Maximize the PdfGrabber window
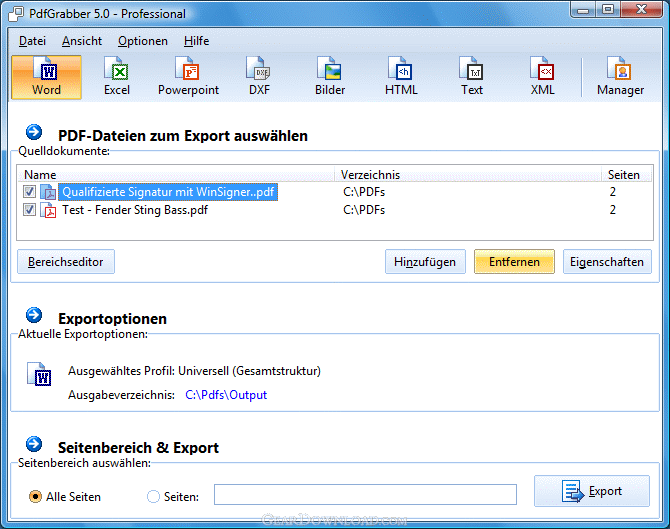Screen dimensions: 670x529 (x=608, y=10)
